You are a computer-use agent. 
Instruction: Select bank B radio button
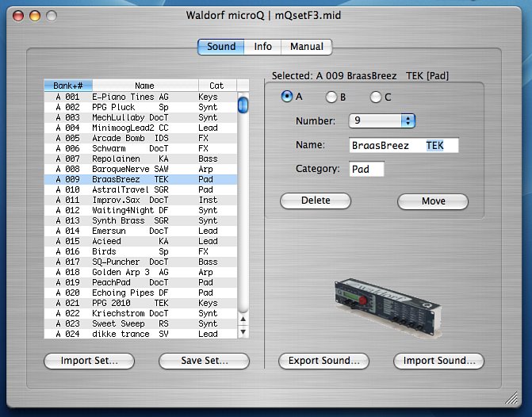pos(331,97)
